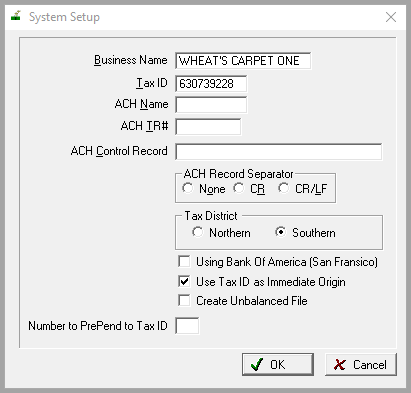
Task: Click the Number to PrePend to Tax ID label
Action: [x=98, y=326]
